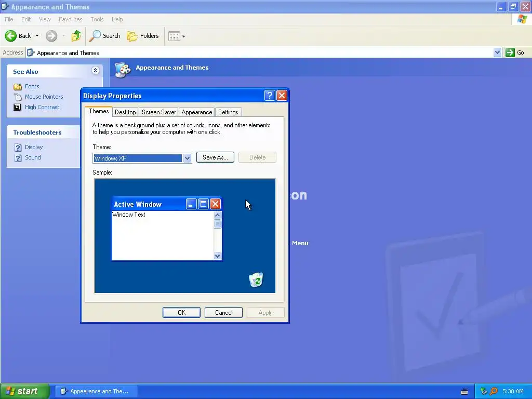Open the Fonts link
532x399 pixels.
[x=32, y=86]
